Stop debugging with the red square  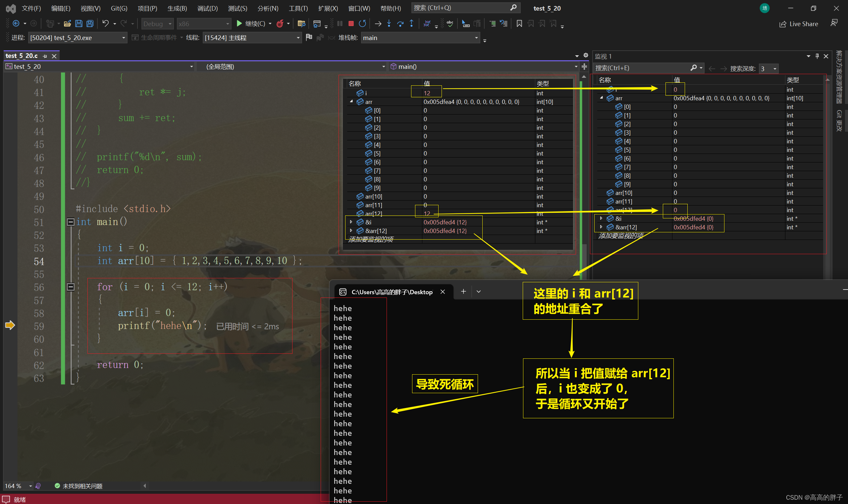(x=351, y=23)
